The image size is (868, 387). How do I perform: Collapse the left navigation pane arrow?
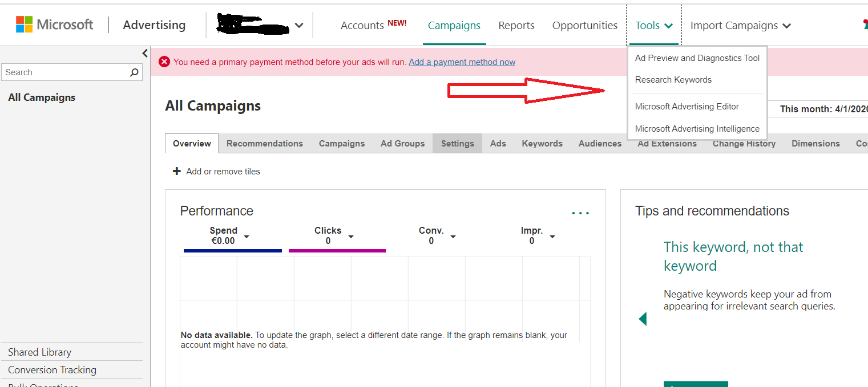145,53
